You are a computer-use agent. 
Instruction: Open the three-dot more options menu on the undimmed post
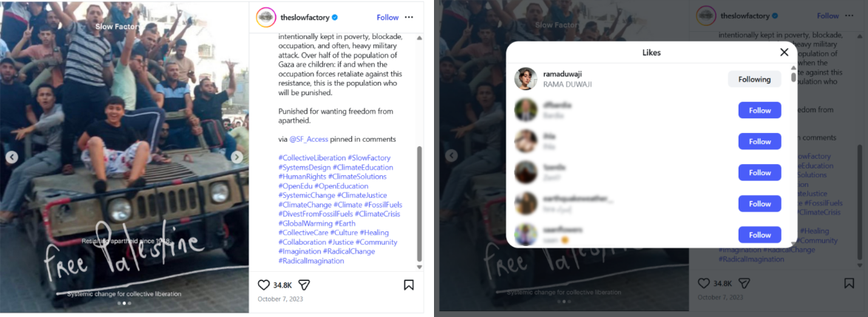[409, 17]
